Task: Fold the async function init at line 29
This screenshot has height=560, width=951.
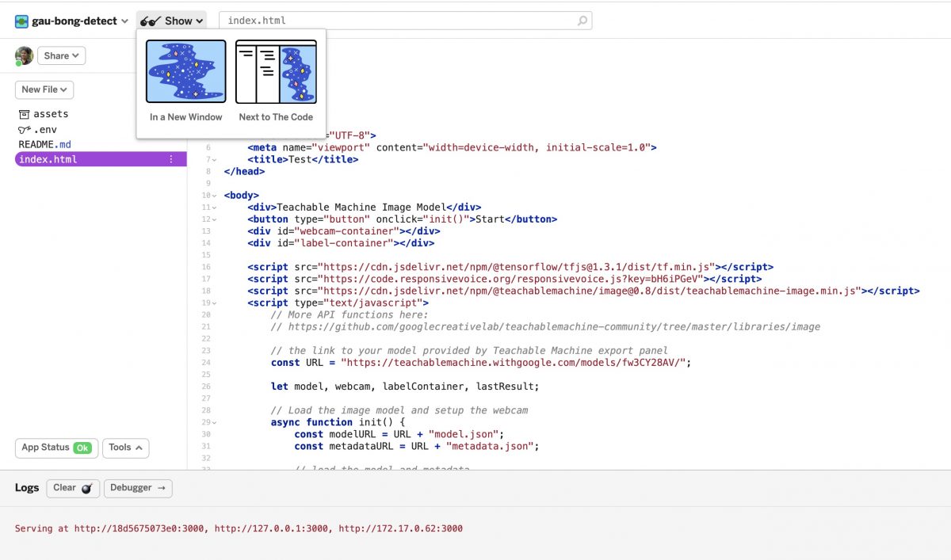Action: click(x=214, y=423)
